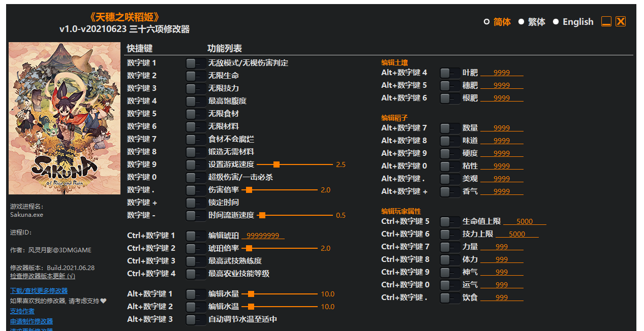Enable 饮食 toggle
Image resolution: width=644 pixels, height=331 pixels.
450,297
